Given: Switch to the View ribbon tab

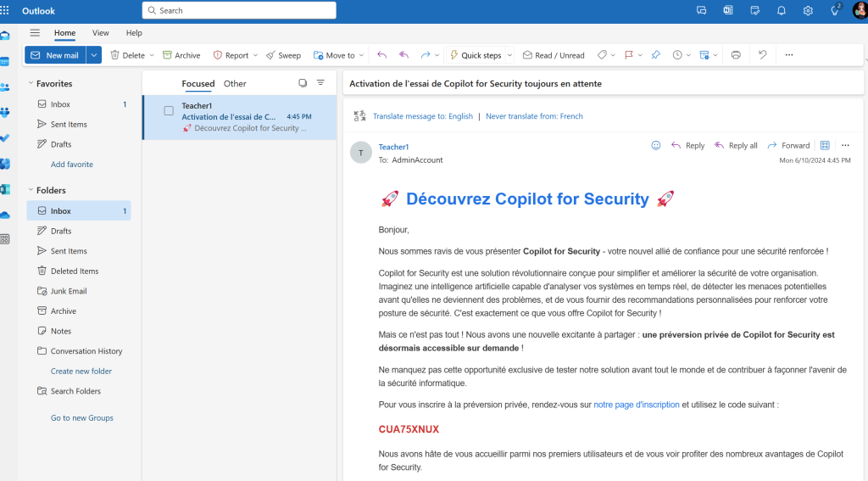Looking at the screenshot, I should pos(100,33).
